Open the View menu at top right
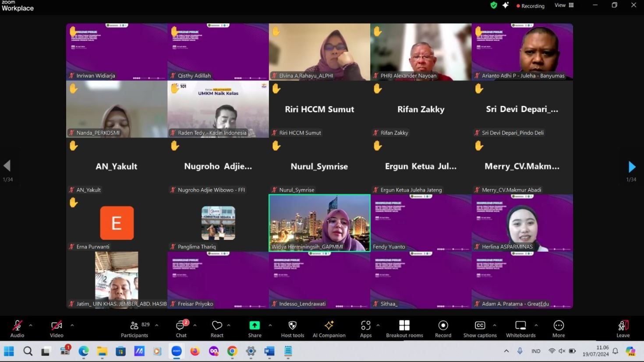Viewport: 644px width, 362px height. point(564,5)
